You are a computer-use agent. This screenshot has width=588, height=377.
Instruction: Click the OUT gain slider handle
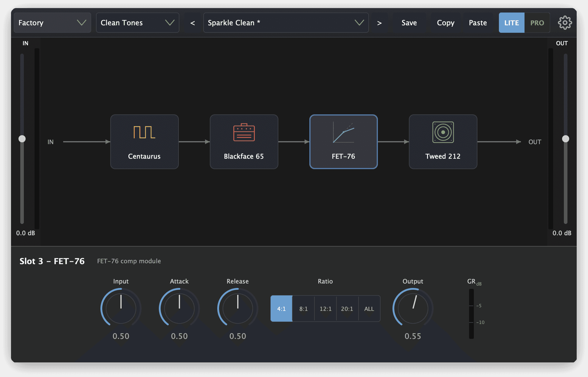click(565, 139)
